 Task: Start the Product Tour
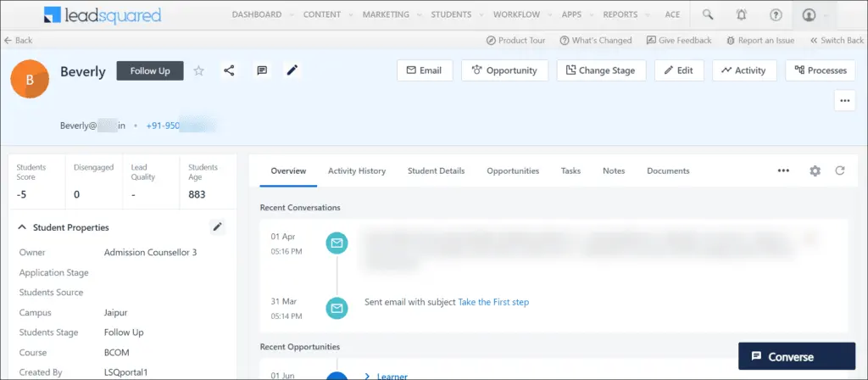point(516,41)
